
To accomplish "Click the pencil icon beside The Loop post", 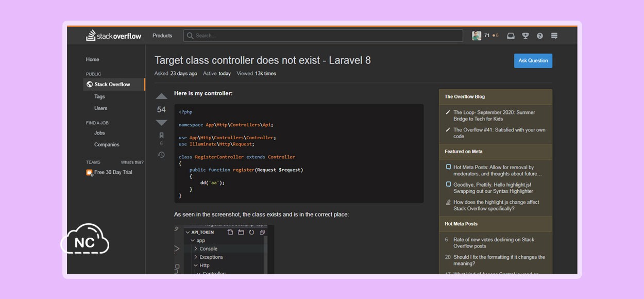I will pyautogui.click(x=448, y=112).
